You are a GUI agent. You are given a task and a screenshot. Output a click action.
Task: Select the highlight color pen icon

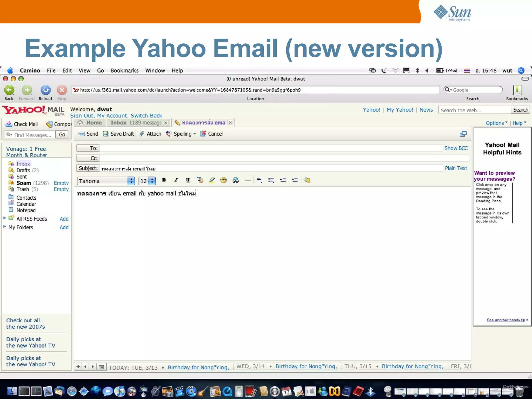click(212, 180)
